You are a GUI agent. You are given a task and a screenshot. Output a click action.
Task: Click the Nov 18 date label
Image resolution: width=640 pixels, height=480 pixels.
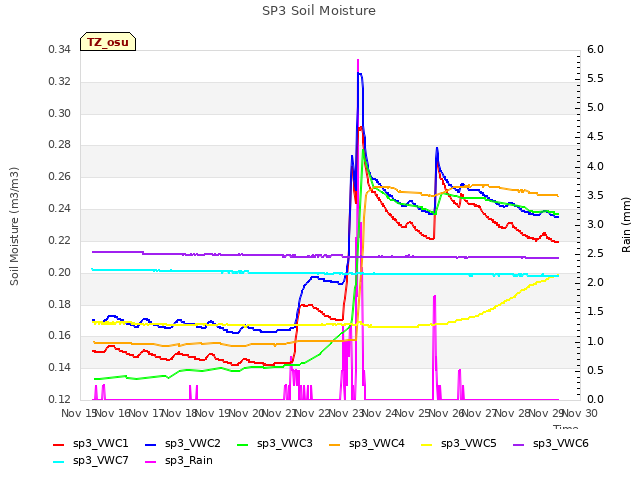tap(180, 413)
